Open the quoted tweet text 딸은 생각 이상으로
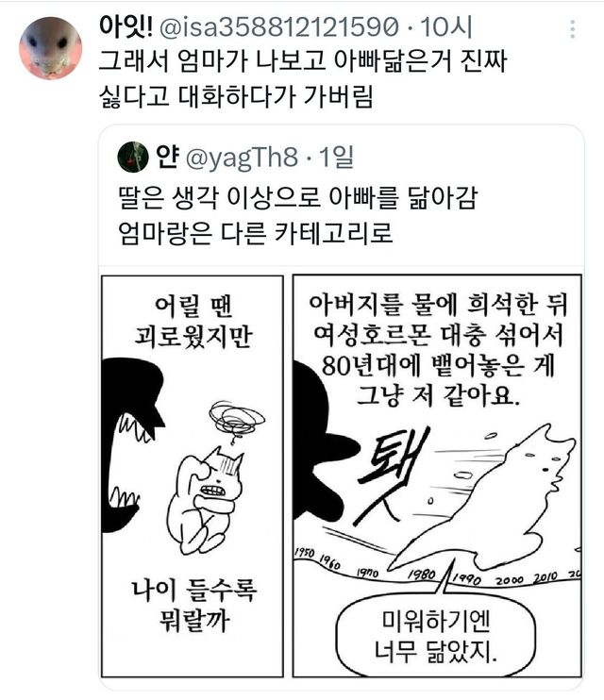Screen dimensions: 604x700 [x=298, y=215]
